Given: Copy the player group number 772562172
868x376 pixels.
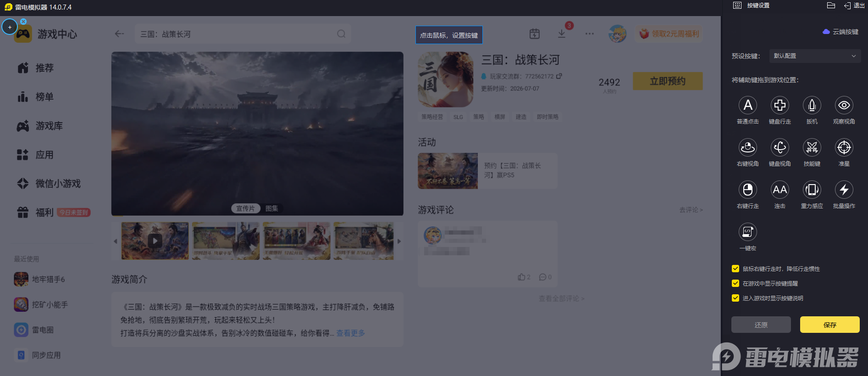Looking at the screenshot, I should pos(559,76).
